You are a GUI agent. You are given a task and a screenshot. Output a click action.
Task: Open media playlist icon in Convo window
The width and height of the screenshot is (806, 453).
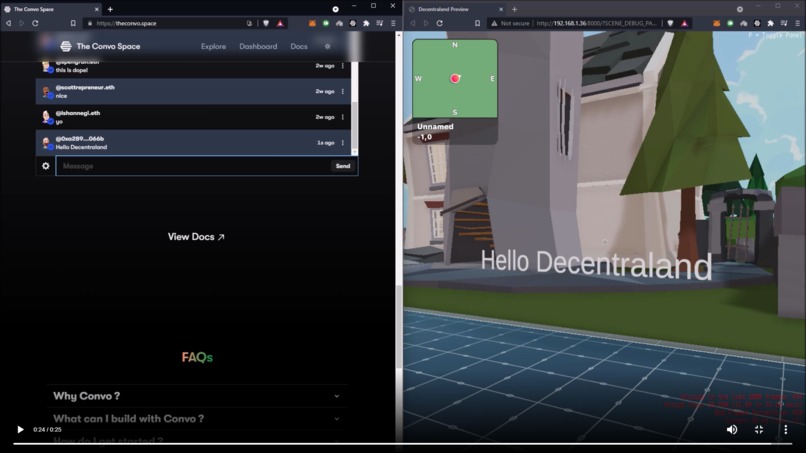[x=379, y=23]
